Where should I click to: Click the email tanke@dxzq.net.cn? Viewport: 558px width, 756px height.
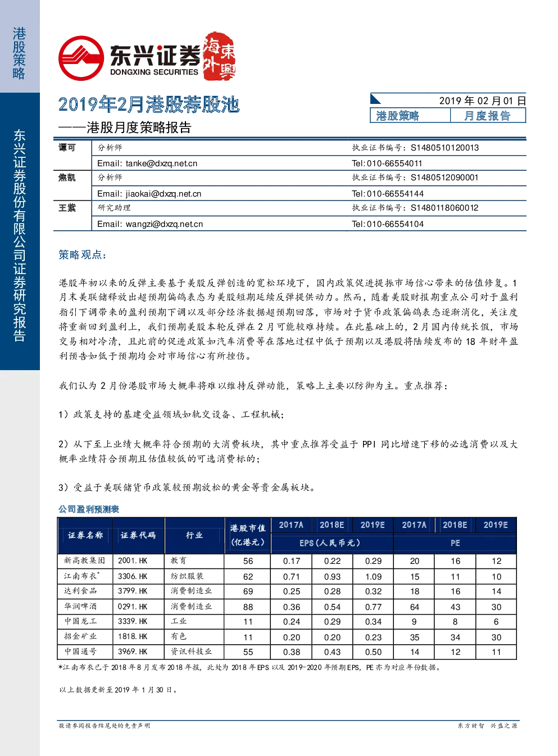coord(161,163)
